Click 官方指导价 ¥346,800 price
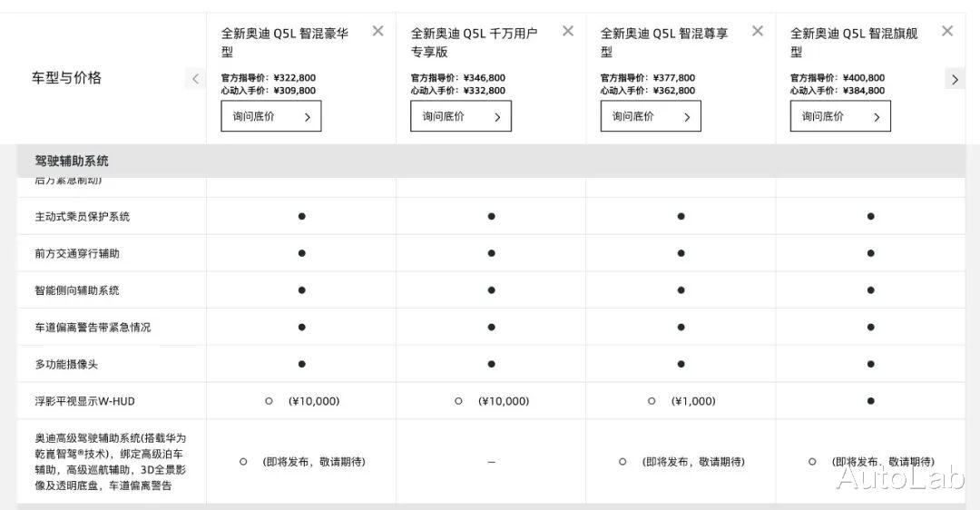Image resolution: width=980 pixels, height=510 pixels. click(458, 78)
